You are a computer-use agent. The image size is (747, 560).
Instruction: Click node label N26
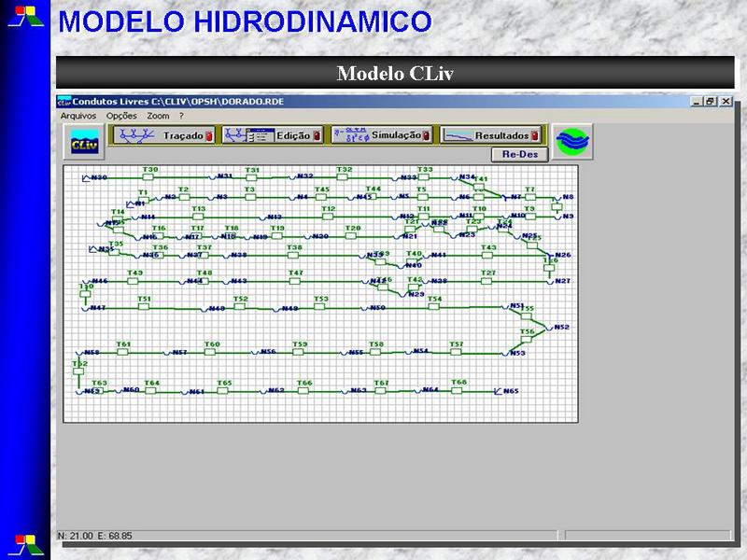point(563,255)
